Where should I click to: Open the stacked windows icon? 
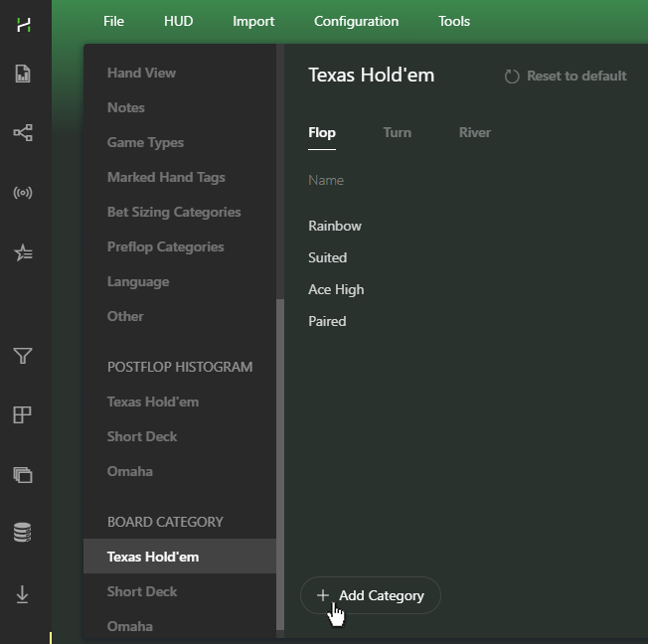point(23,475)
